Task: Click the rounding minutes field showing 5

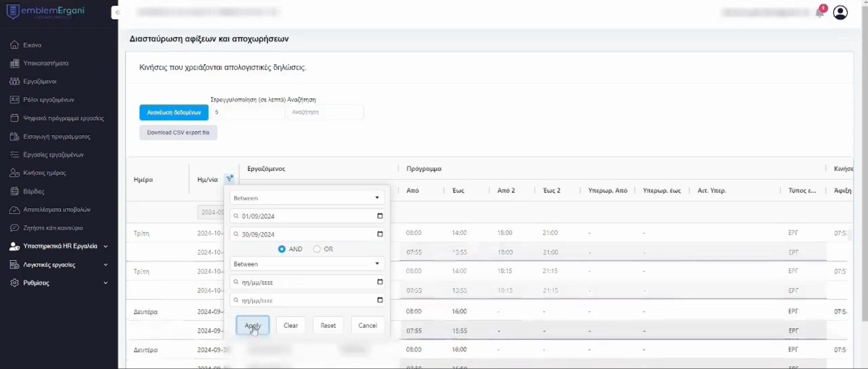Action: pos(248,112)
